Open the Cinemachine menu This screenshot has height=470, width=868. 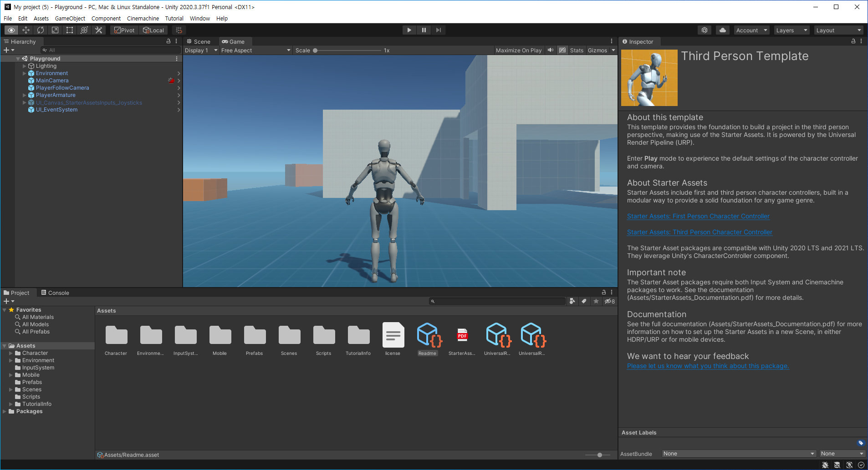[143, 19]
